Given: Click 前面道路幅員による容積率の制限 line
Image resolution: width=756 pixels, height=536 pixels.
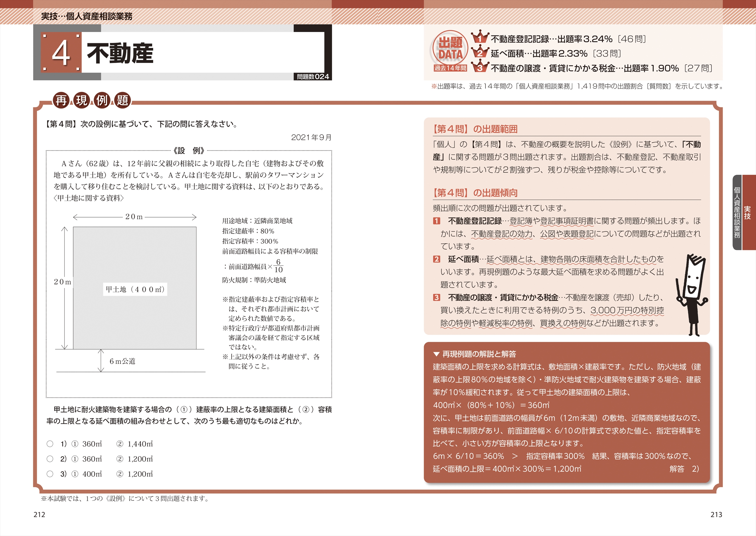Looking at the screenshot, I should click(x=270, y=251).
